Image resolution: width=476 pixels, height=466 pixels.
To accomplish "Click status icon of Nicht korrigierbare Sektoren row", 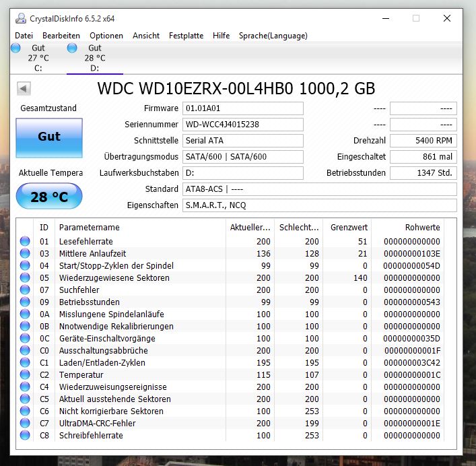I will tap(25, 411).
